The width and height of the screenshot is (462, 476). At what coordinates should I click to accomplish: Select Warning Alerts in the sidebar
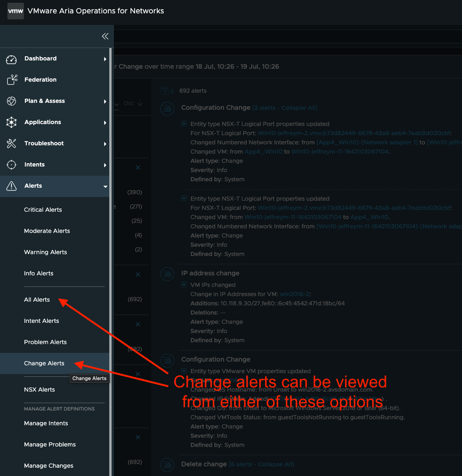tap(46, 252)
